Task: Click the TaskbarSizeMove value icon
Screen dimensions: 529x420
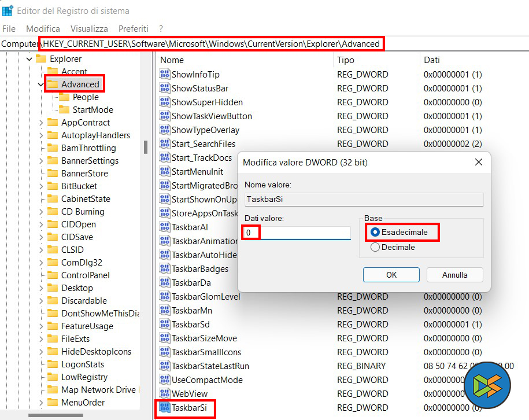Action: point(165,338)
